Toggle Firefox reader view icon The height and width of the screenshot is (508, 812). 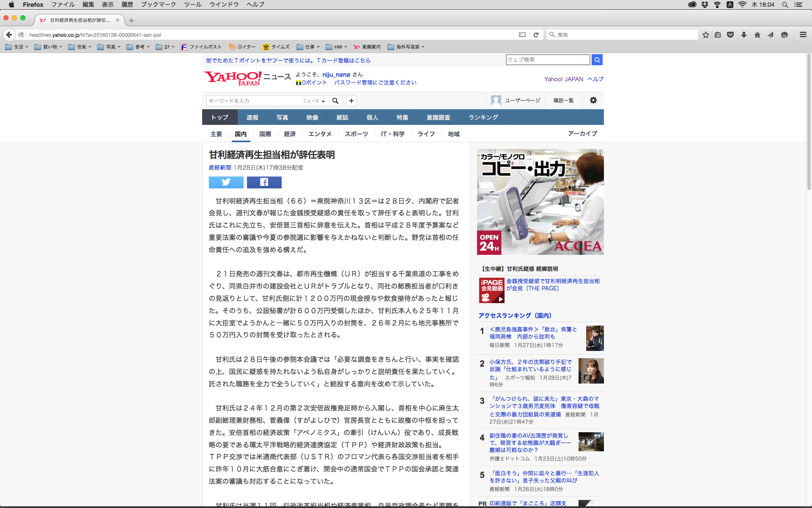click(522, 35)
